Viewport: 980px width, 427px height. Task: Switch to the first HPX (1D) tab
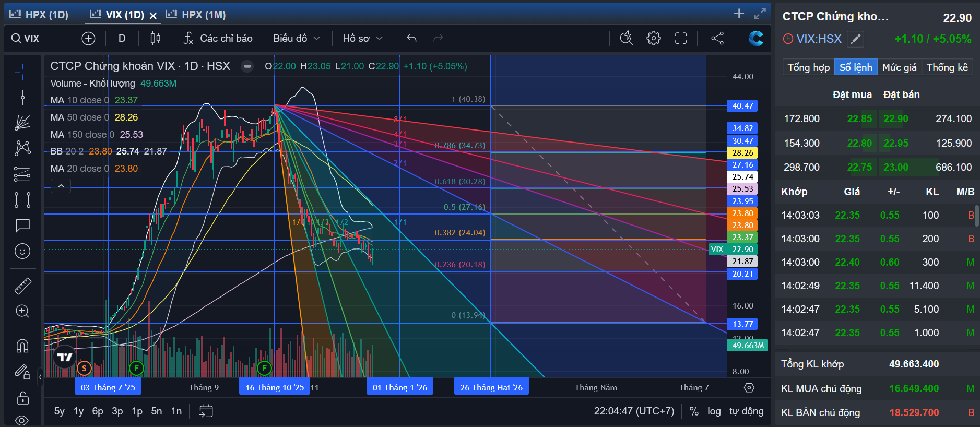coord(39,15)
